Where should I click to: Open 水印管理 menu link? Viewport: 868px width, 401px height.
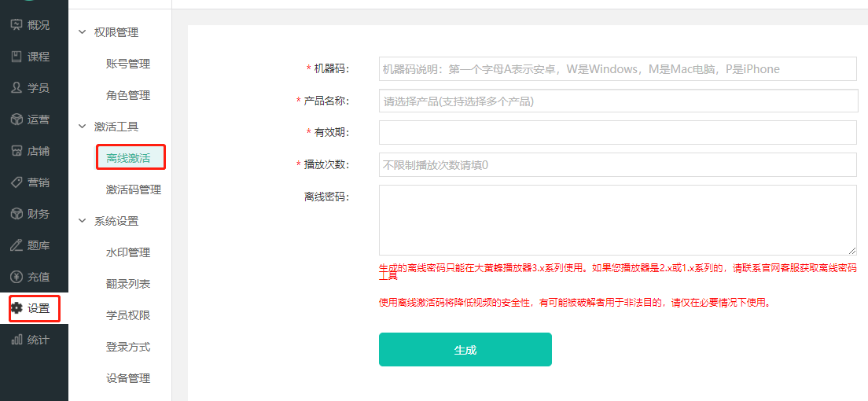click(x=128, y=252)
